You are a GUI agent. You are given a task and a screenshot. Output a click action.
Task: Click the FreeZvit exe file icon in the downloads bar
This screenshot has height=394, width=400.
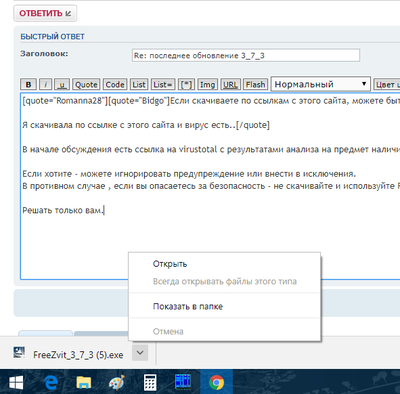19,353
